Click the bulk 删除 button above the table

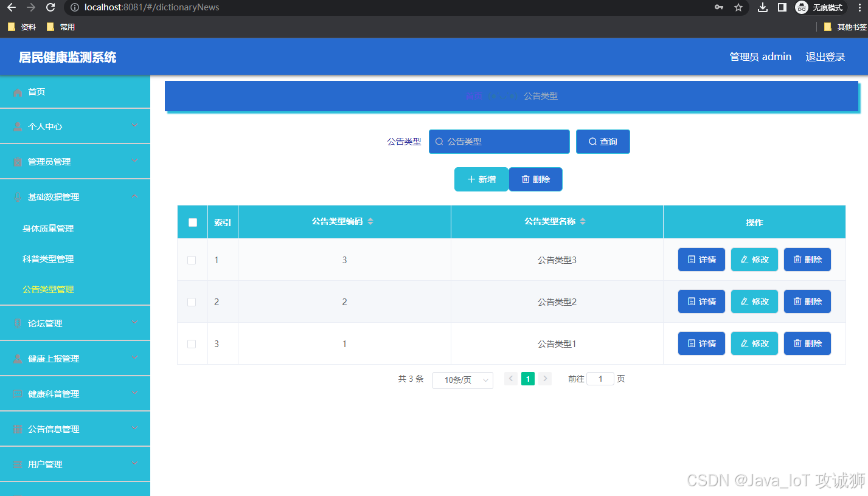pos(535,179)
